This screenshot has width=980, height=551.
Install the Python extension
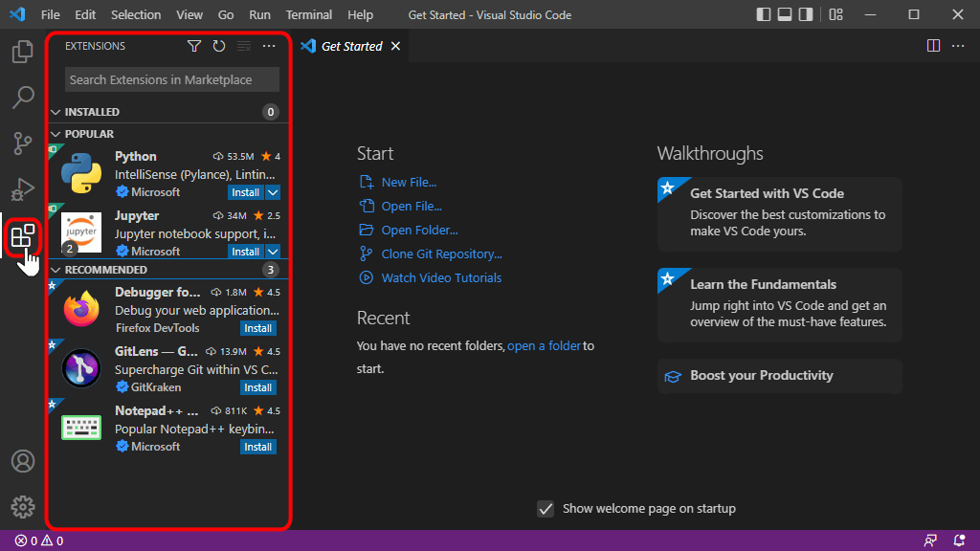[x=246, y=192]
